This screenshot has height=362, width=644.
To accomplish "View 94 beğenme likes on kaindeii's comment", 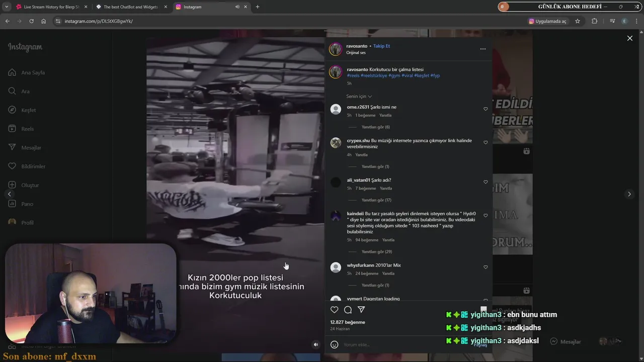I will [367, 240].
